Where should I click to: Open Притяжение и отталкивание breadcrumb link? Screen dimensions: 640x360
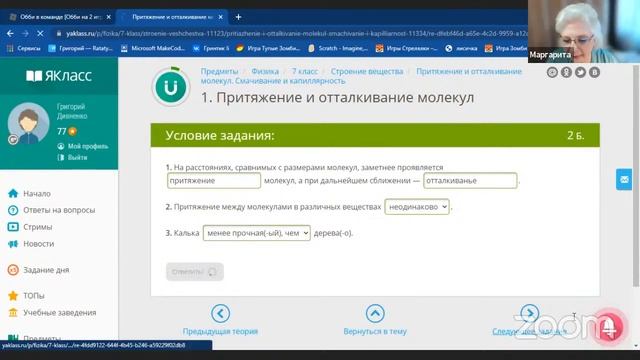pos(469,71)
